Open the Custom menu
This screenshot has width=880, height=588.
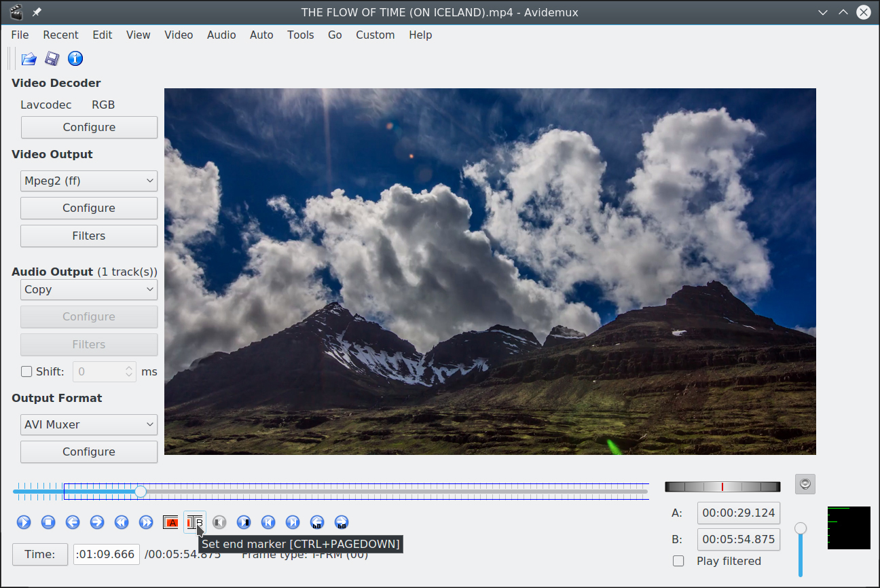click(375, 35)
